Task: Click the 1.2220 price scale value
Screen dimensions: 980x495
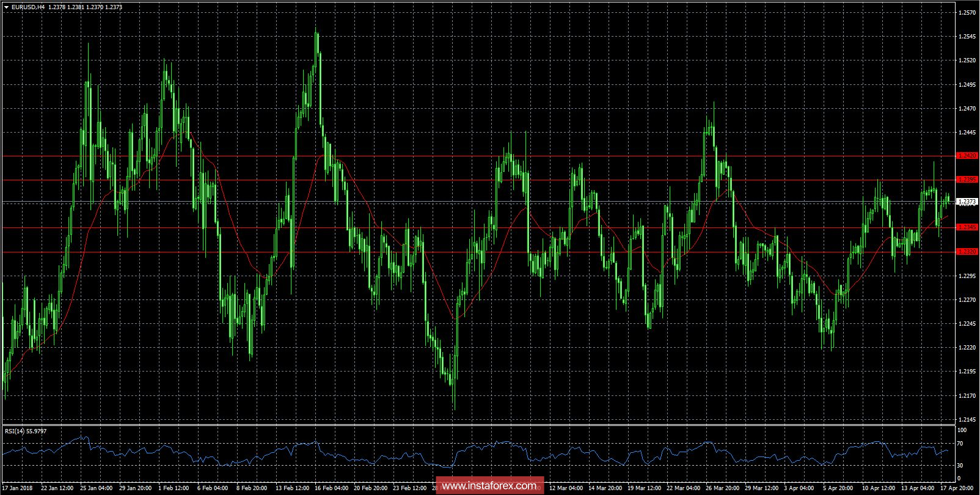Action: [x=968, y=347]
